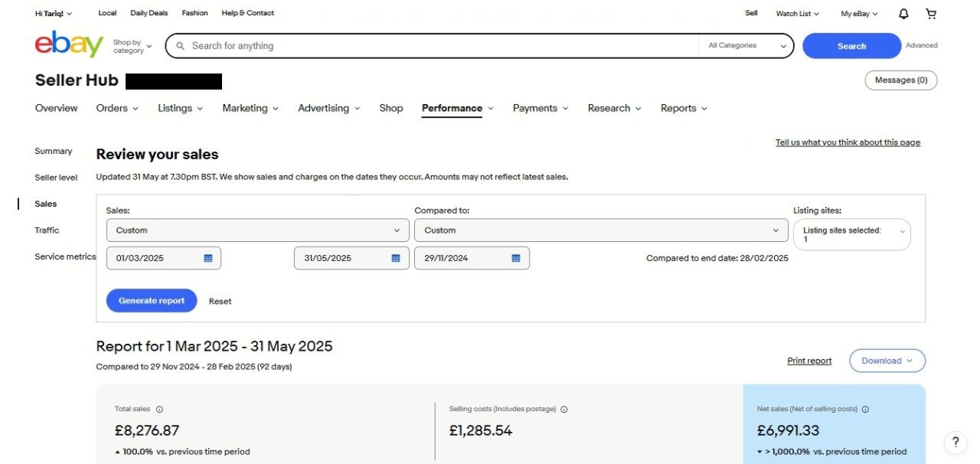Image resolution: width=980 pixels, height=464 pixels.
Task: Click the £1,285.54 selling costs value
Action: coord(481,431)
